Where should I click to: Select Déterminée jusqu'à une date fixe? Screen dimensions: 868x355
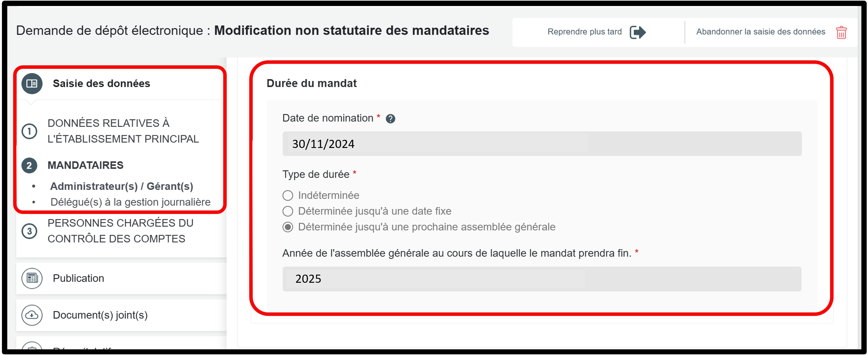288,211
